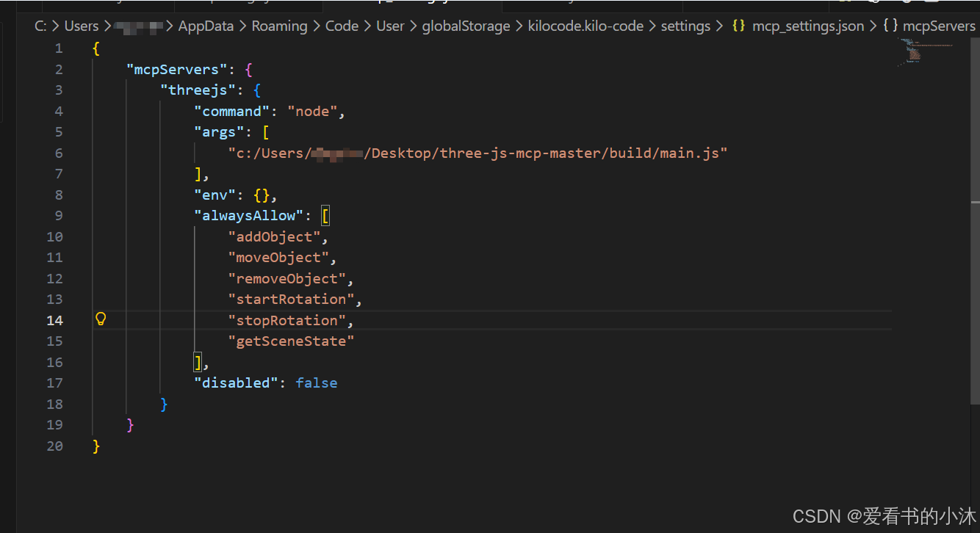Click the empty braces value of "env"

tap(261, 195)
